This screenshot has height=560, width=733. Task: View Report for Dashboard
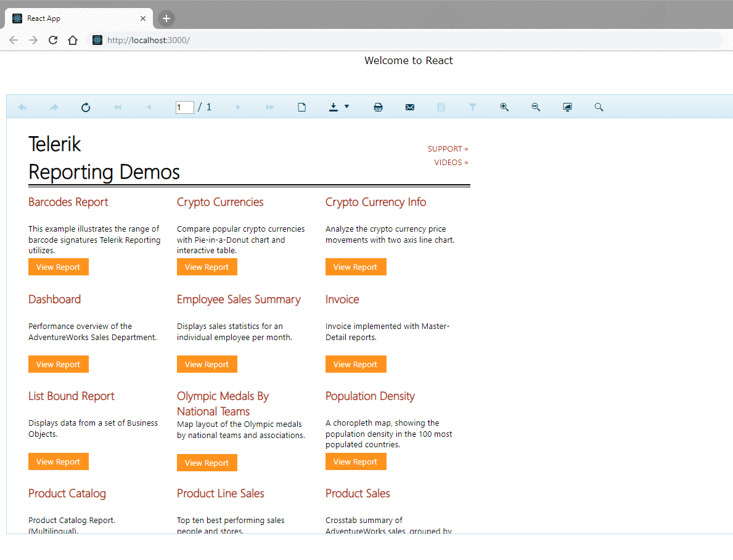click(59, 364)
